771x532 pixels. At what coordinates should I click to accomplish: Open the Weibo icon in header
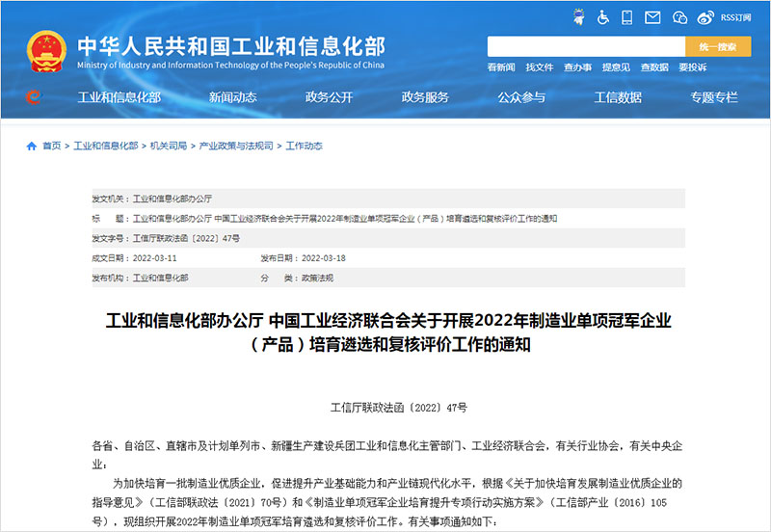(705, 16)
